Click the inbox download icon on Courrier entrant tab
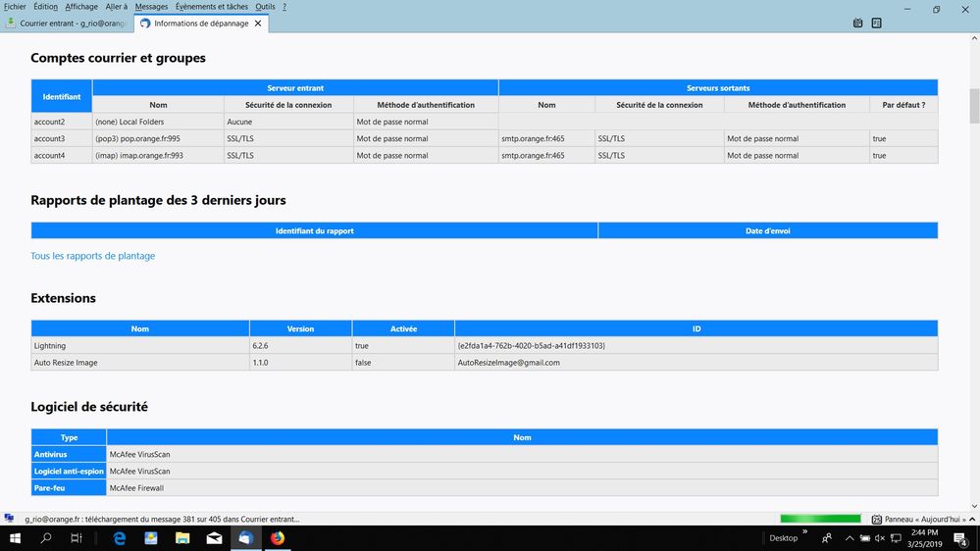980x551 pixels. [x=11, y=23]
